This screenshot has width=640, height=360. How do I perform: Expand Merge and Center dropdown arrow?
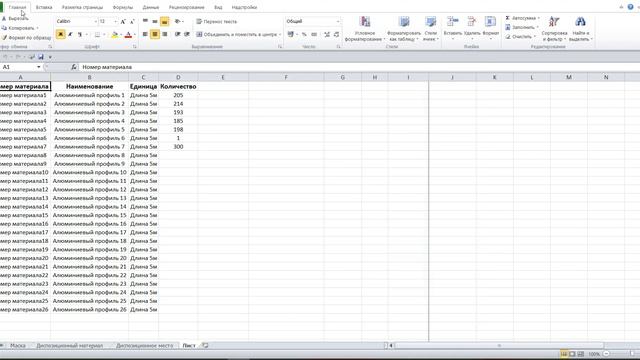[280, 34]
